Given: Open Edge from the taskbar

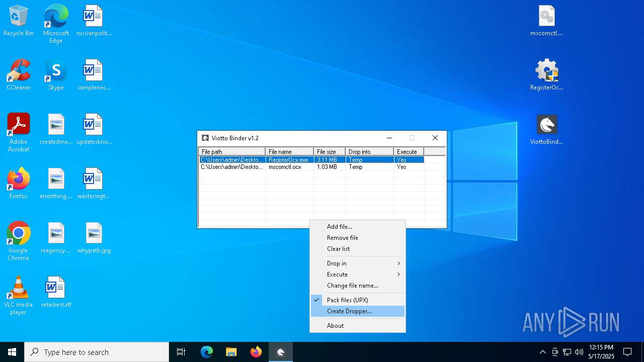Looking at the screenshot, I should pyautogui.click(x=207, y=352).
